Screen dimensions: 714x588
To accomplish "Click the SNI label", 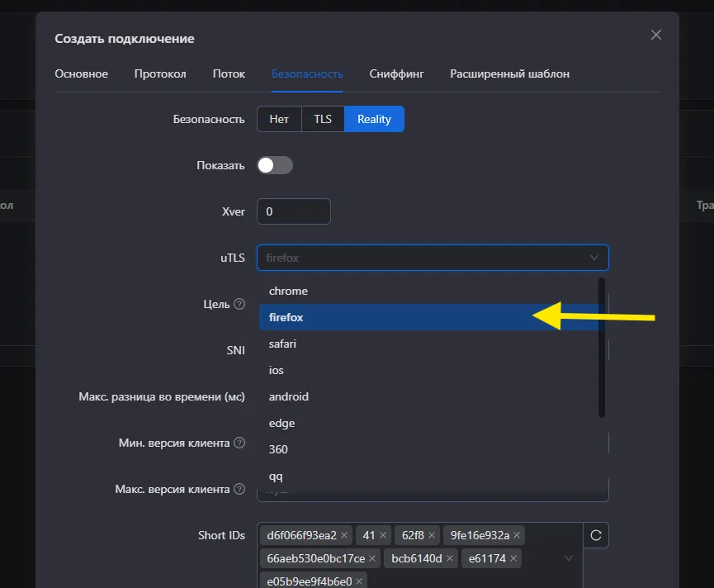I will (235, 350).
